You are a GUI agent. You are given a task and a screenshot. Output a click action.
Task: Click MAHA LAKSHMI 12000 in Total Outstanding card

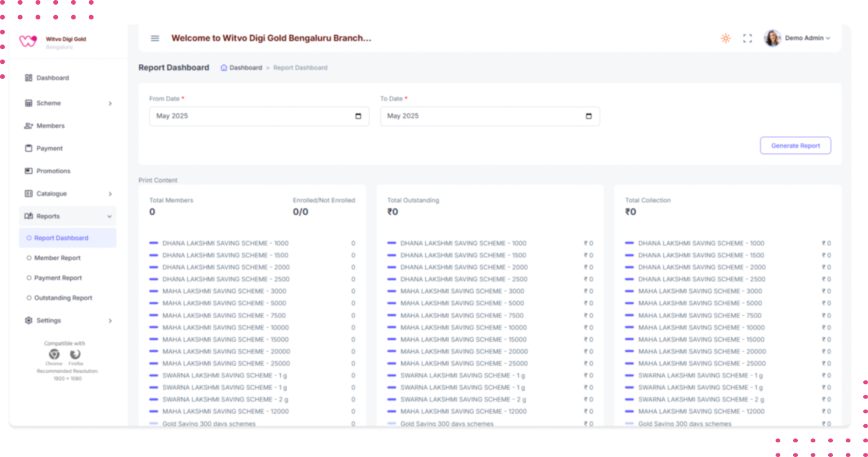coord(463,411)
